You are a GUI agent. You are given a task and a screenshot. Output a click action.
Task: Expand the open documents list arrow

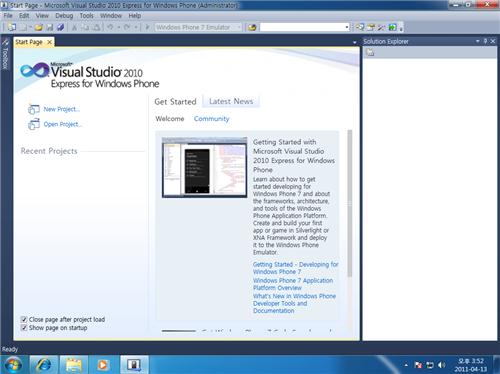tap(354, 42)
